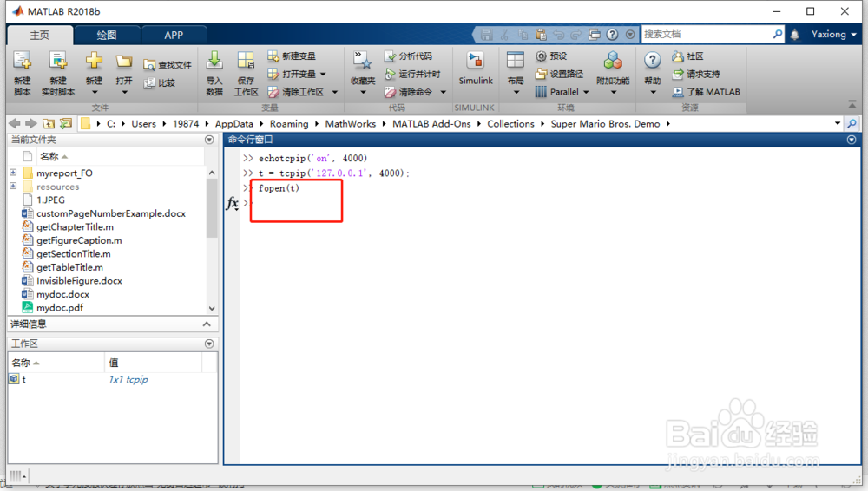The height and width of the screenshot is (491, 868).
Task: Click Save Workspace (保存工作区) icon
Action: coord(246,61)
